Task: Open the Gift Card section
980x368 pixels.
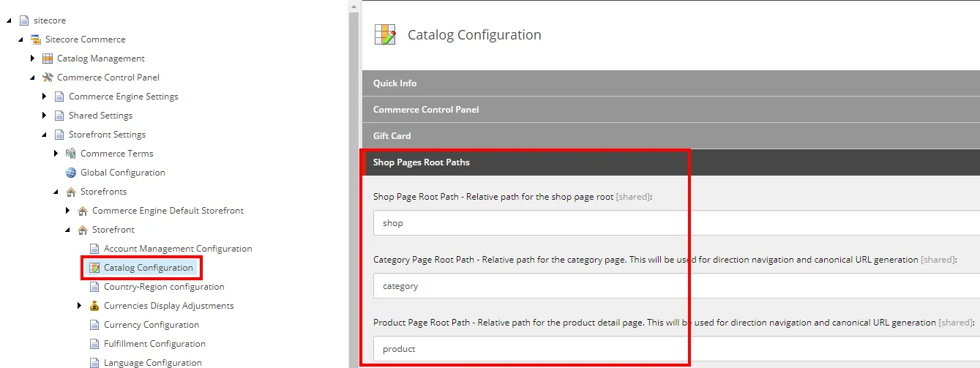Action: 670,136
